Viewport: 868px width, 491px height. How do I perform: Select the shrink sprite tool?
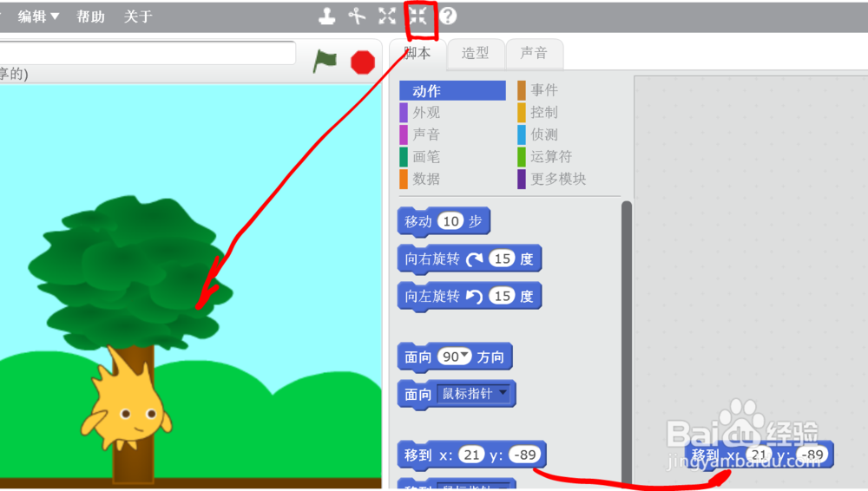418,16
